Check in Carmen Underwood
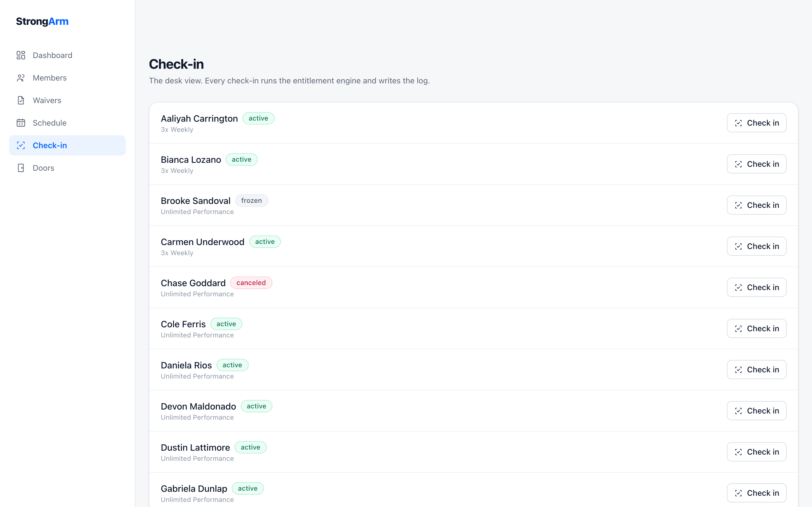The height and width of the screenshot is (507, 812). click(756, 246)
